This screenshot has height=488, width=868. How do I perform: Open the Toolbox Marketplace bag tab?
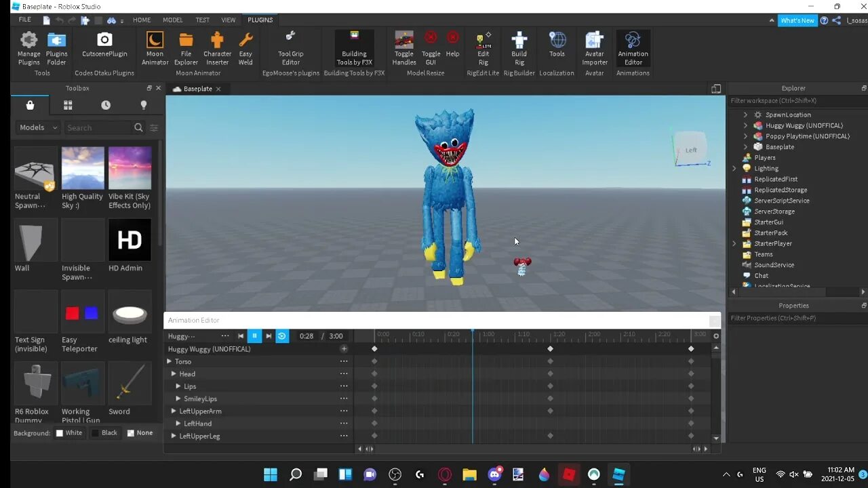pos(30,105)
